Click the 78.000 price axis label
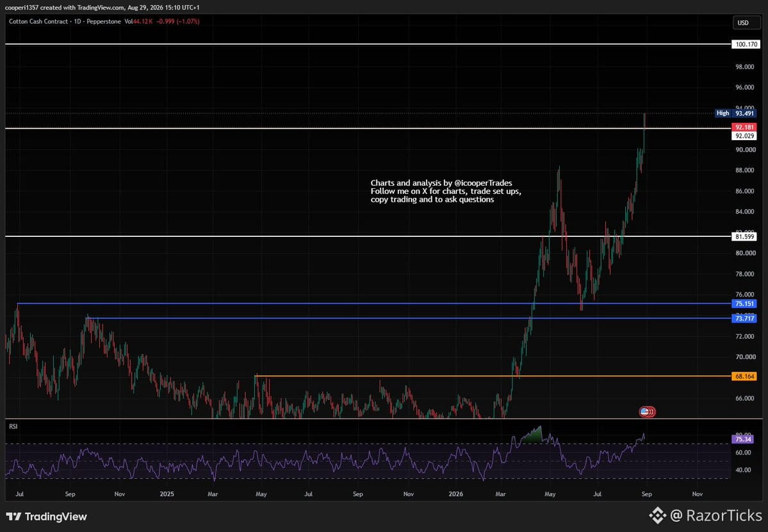 coord(745,273)
